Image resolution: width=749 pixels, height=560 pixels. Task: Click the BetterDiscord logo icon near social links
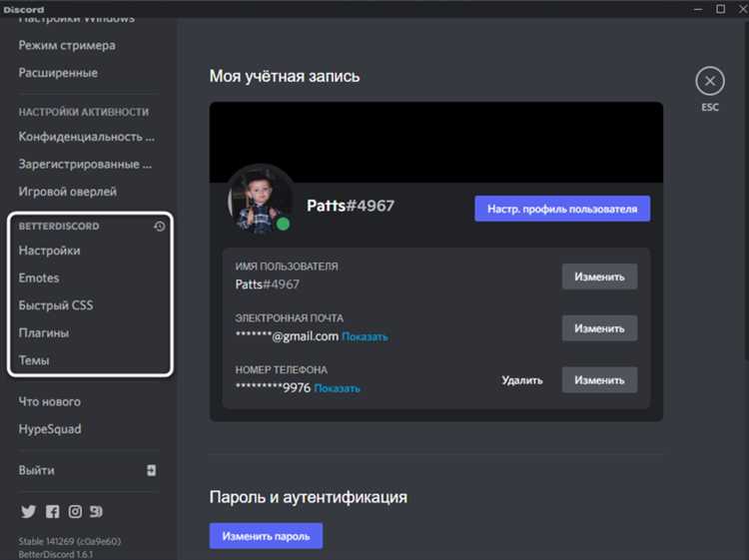(97, 512)
